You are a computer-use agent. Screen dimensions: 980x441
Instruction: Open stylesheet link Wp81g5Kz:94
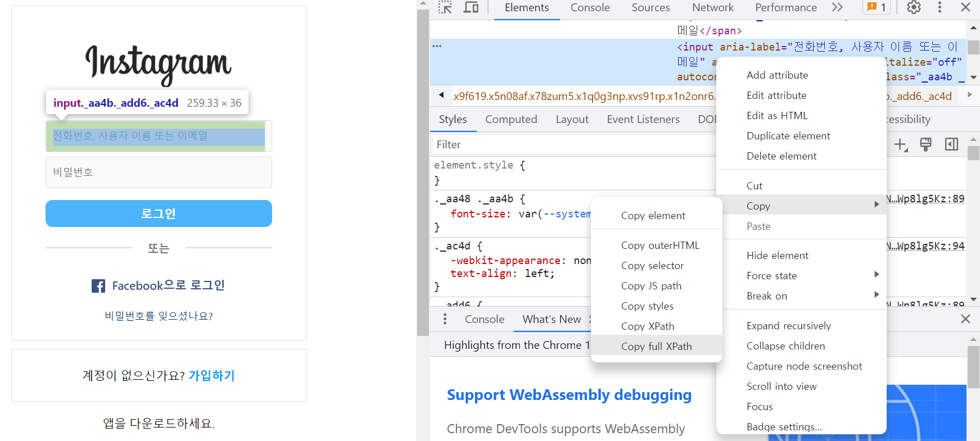[925, 246]
